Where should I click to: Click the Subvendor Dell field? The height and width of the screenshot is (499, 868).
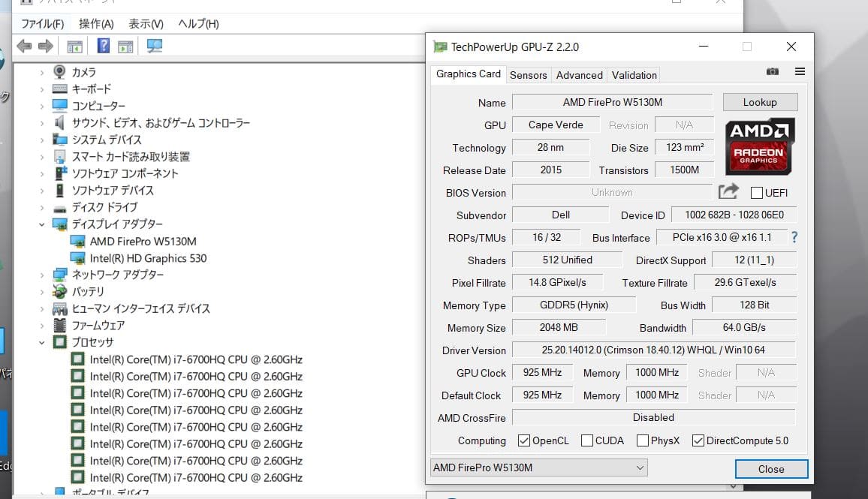pos(560,215)
